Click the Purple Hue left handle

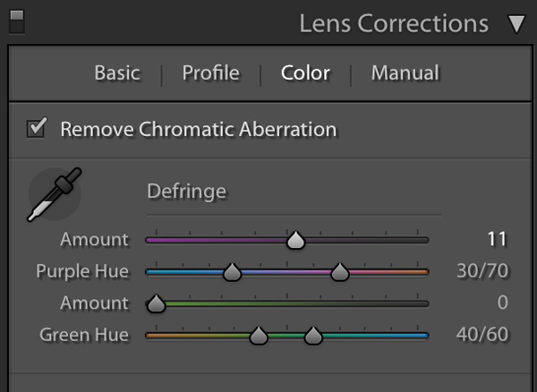tap(232, 272)
